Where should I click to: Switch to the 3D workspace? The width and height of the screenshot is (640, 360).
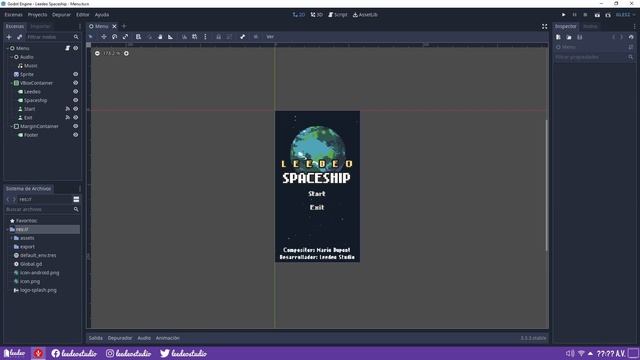pyautogui.click(x=317, y=15)
